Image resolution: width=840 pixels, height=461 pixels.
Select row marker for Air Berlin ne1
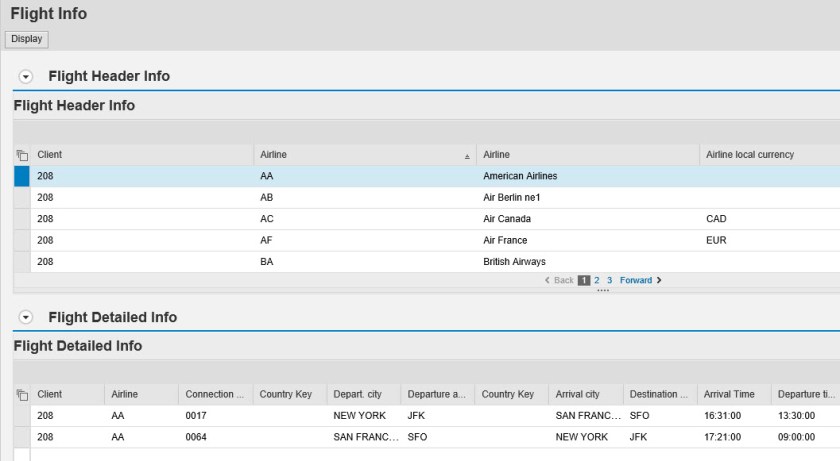(x=22, y=198)
